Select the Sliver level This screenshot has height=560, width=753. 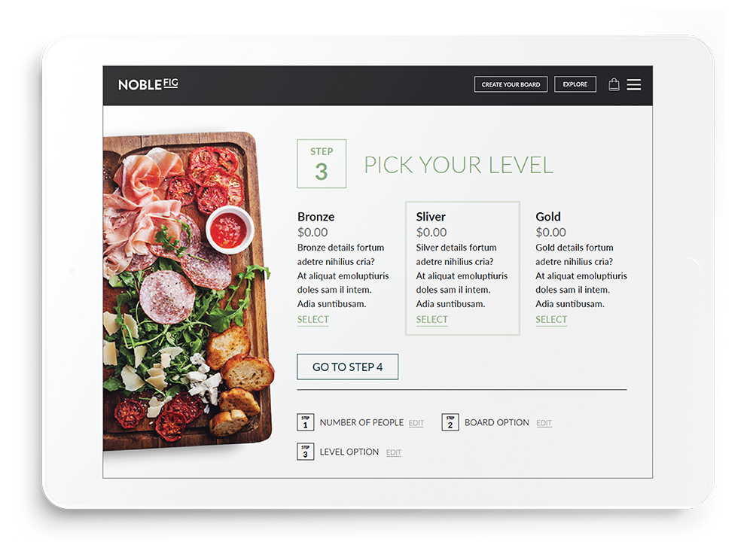coord(431,320)
